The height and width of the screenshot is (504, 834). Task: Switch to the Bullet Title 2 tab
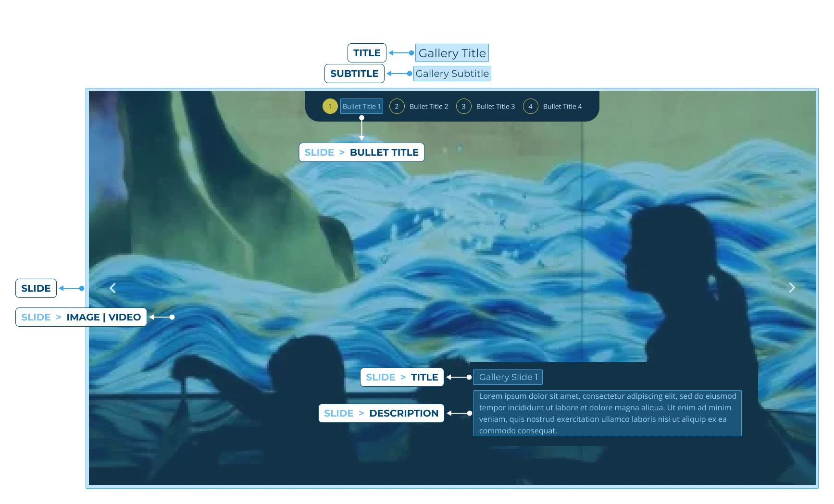[429, 106]
